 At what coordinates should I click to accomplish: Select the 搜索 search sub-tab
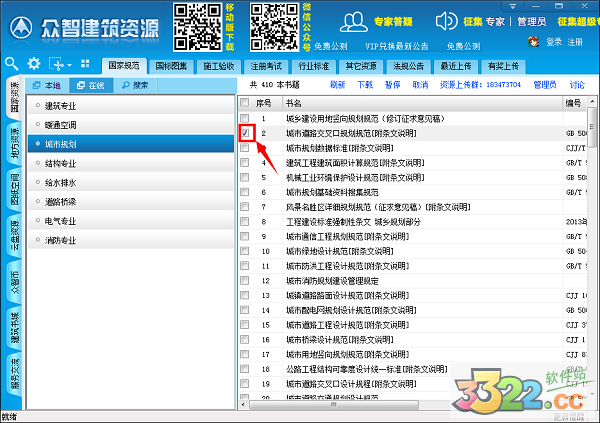pos(135,85)
